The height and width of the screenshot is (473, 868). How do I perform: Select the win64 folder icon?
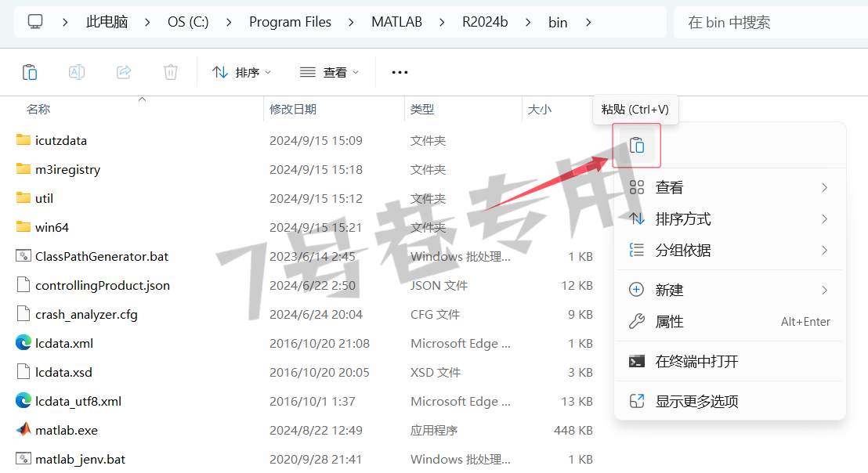(24, 227)
